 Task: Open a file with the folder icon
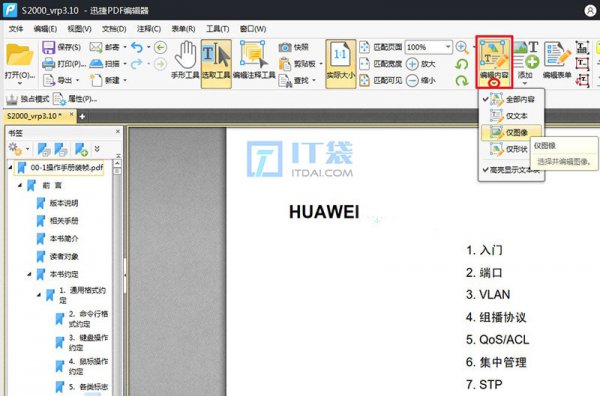click(19, 55)
